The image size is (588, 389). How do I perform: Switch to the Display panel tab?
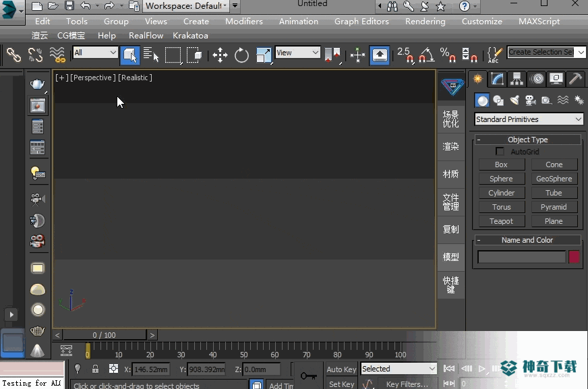pos(556,79)
